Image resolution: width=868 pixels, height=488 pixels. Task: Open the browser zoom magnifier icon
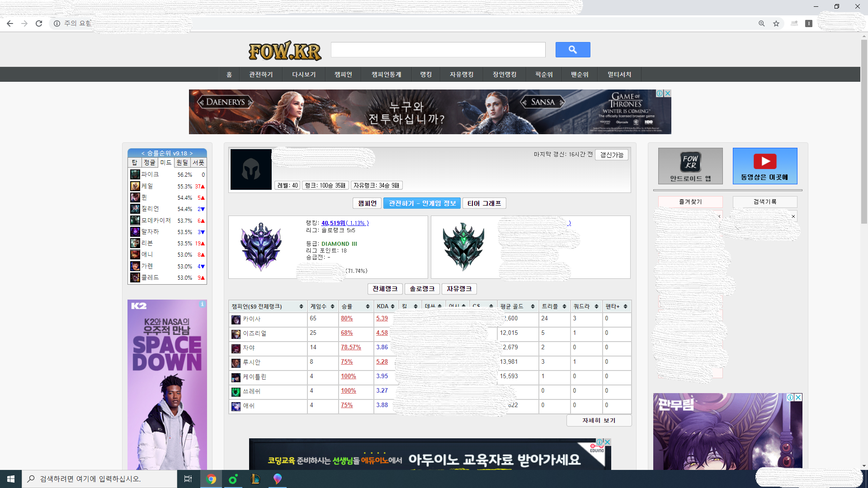[x=762, y=23]
